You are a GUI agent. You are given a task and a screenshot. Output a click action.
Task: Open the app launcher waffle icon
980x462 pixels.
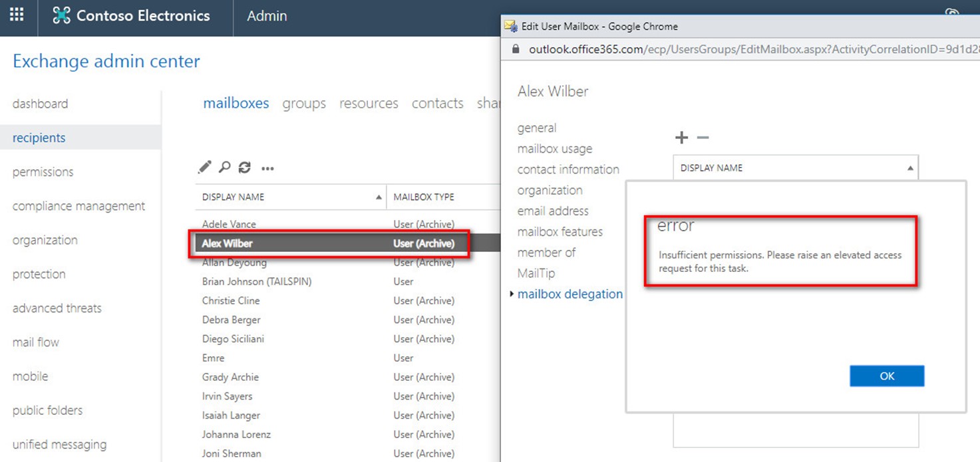17,15
